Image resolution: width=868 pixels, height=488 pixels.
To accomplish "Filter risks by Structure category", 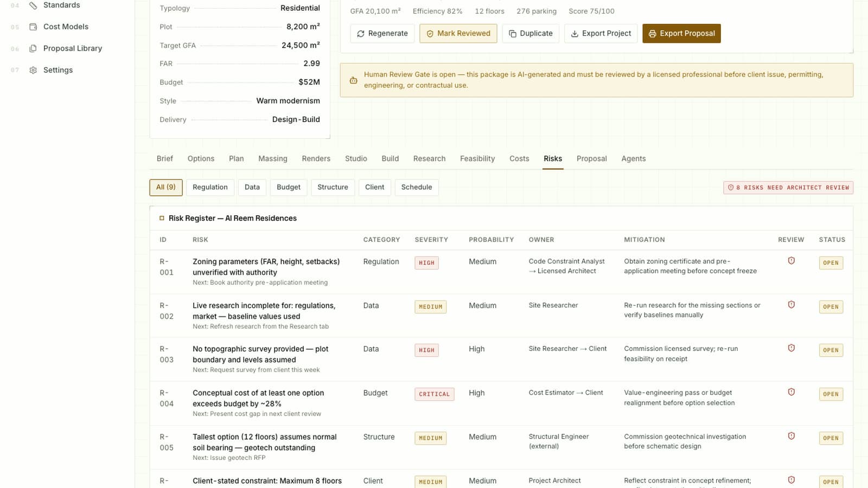I will coord(333,188).
